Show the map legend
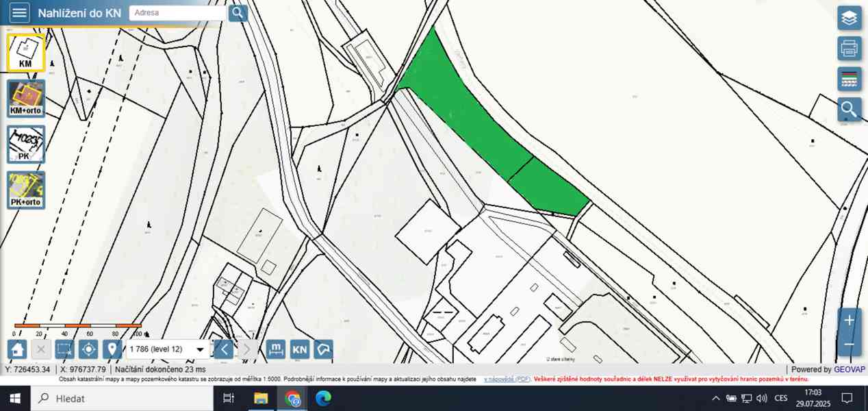868x411 pixels. pyautogui.click(x=849, y=79)
